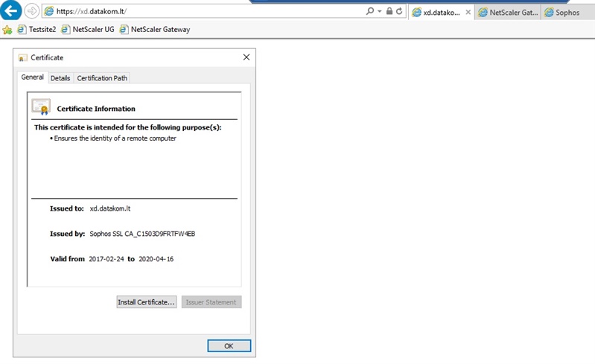Click the browser Back arrow button

pos(10,10)
